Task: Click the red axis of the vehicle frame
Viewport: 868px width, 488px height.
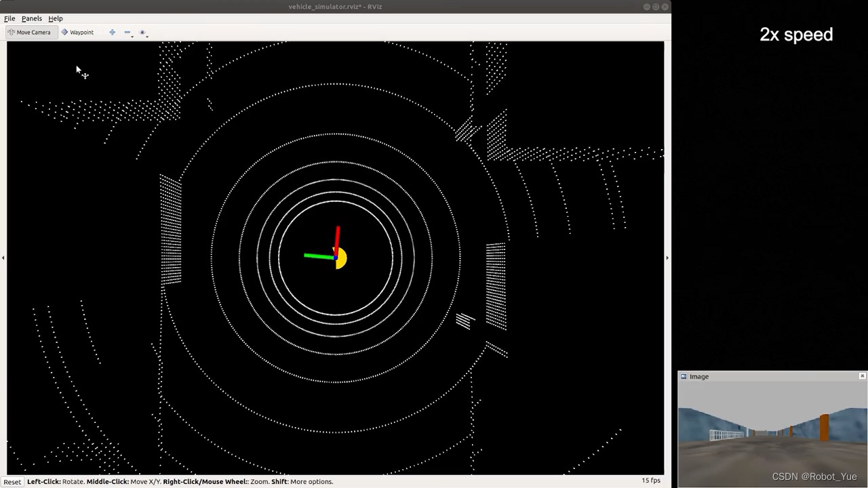Action: 337,241
